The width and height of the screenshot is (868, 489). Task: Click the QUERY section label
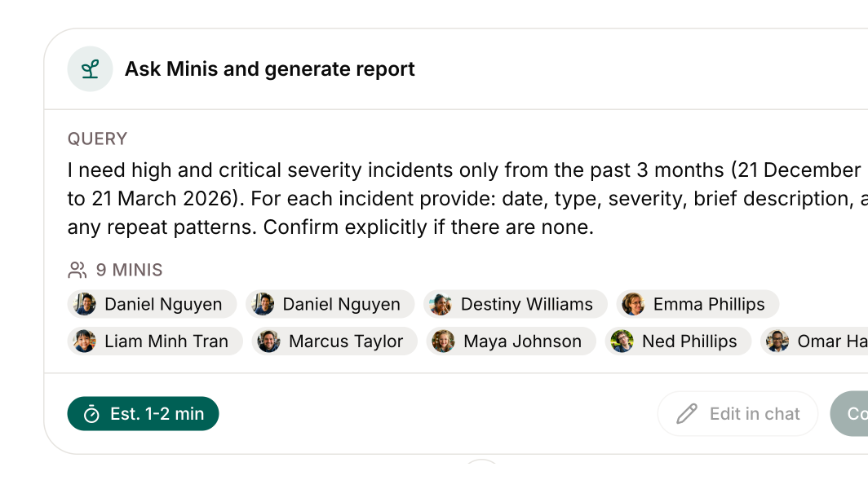[x=98, y=139]
